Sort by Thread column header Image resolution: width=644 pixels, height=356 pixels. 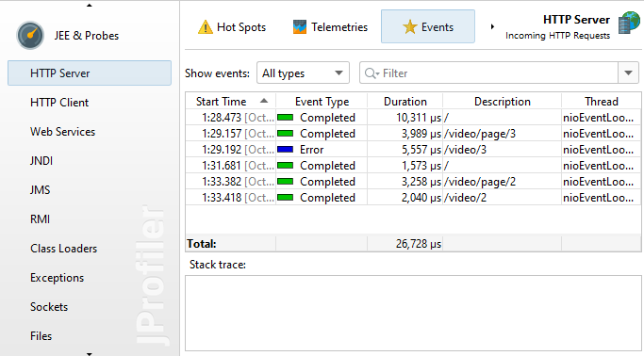pyautogui.click(x=602, y=102)
